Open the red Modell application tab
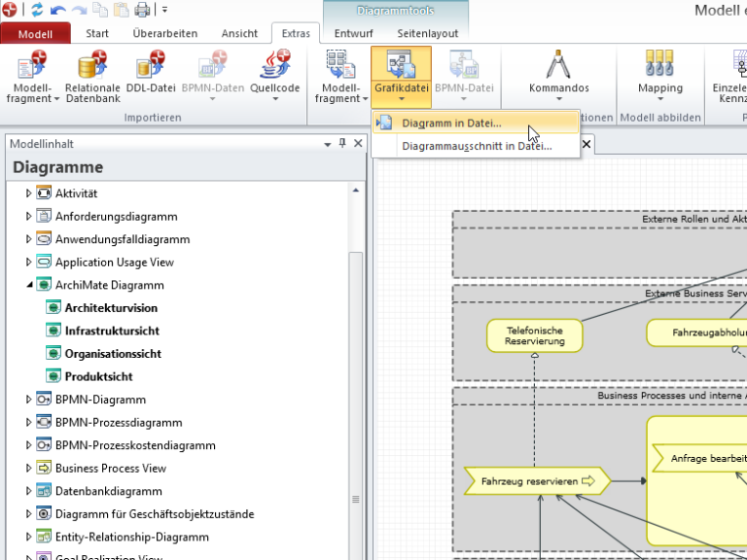 (35, 34)
